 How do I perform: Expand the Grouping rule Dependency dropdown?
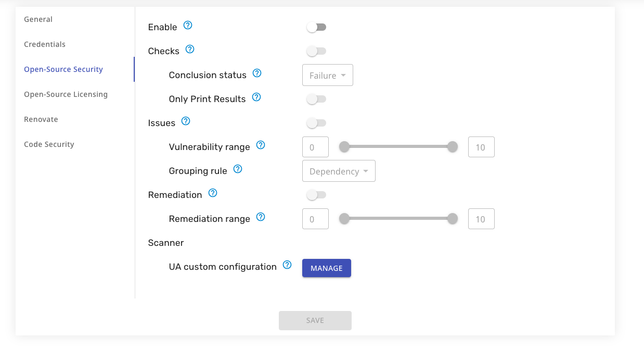click(339, 171)
